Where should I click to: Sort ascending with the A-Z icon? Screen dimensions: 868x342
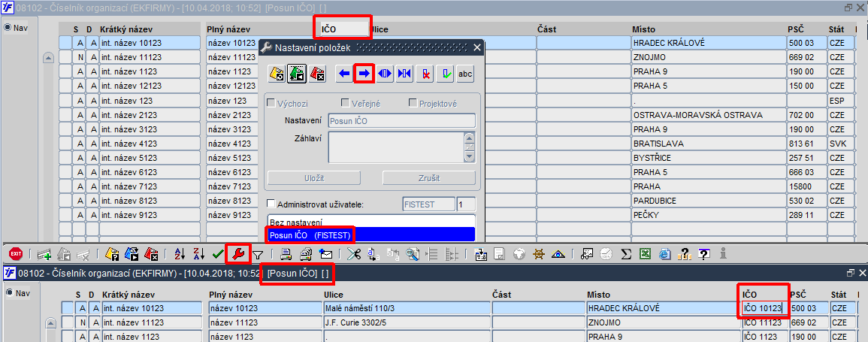point(180,254)
